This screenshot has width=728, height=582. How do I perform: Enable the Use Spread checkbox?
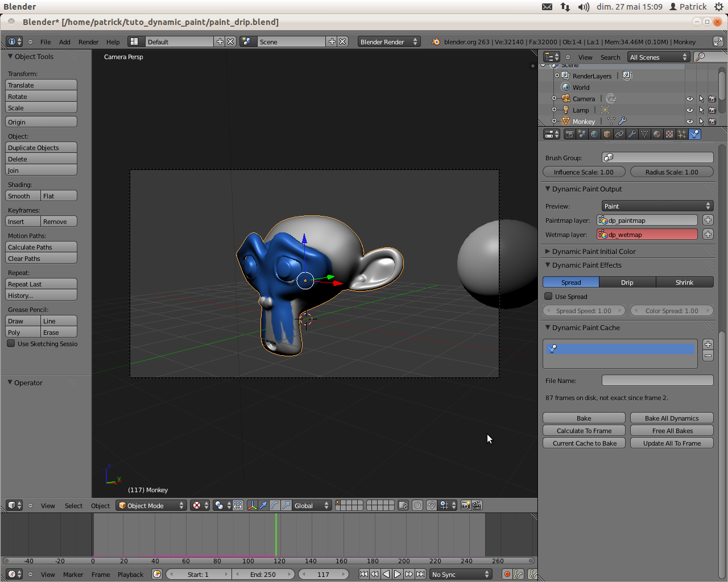[x=548, y=296]
